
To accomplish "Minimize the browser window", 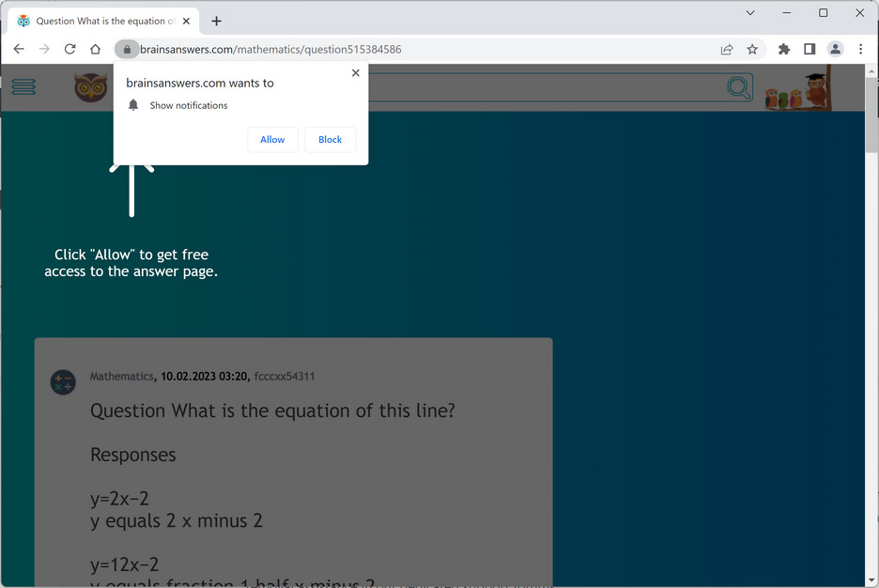I will [x=787, y=13].
